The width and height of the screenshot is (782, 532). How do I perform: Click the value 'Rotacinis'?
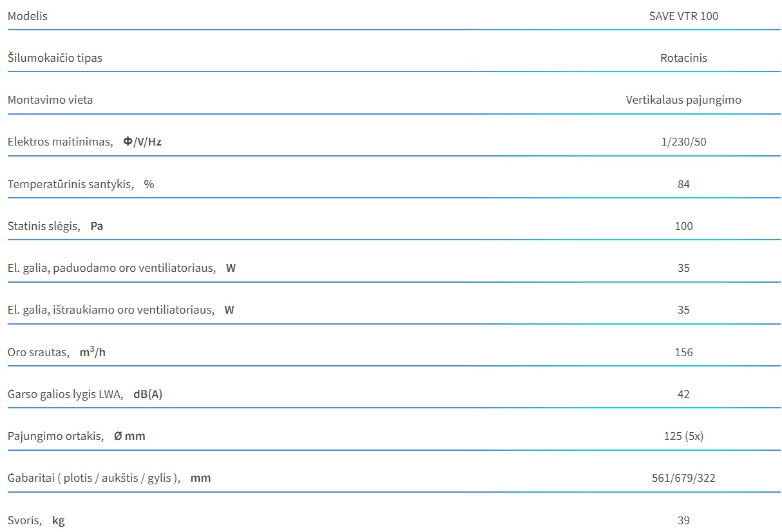pyautogui.click(x=683, y=58)
